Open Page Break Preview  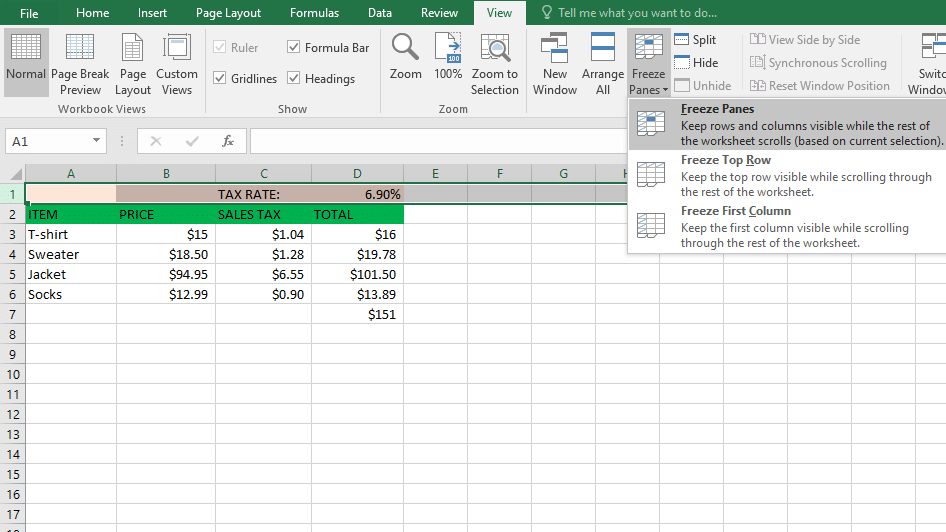pyautogui.click(x=80, y=62)
